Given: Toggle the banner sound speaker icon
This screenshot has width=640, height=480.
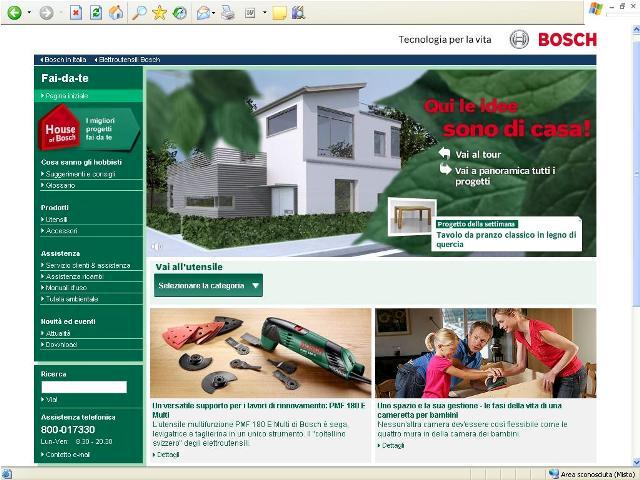Looking at the screenshot, I should (x=156, y=247).
